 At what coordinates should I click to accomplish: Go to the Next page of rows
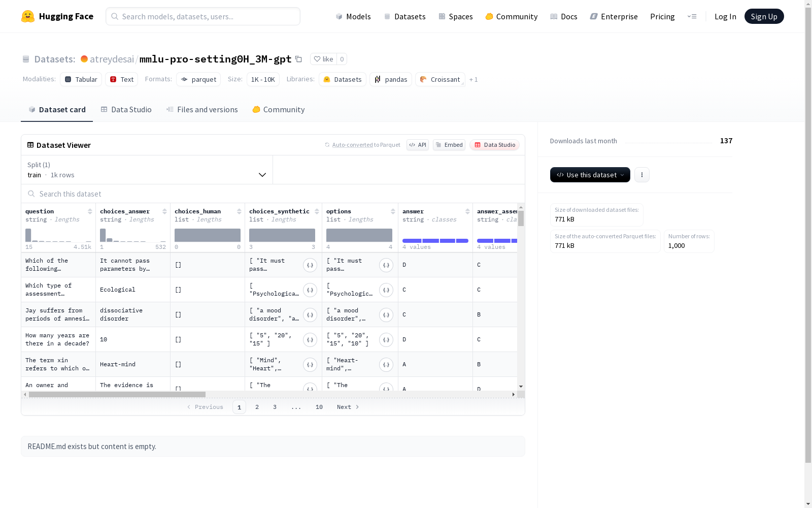point(348,407)
